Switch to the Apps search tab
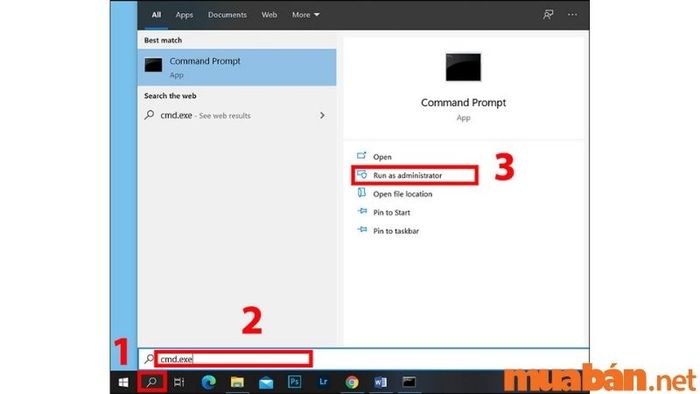700x394 pixels. tap(184, 15)
